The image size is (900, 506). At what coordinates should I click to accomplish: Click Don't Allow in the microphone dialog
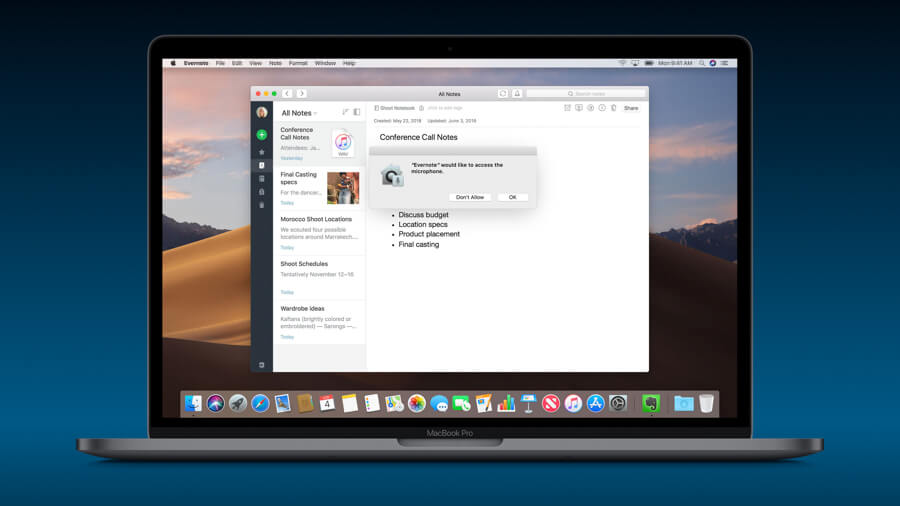470,197
